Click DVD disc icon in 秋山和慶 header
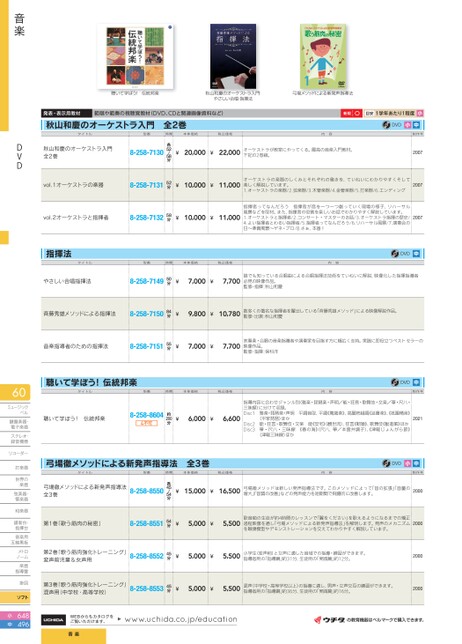The width and height of the screenshot is (462, 644). point(386,125)
